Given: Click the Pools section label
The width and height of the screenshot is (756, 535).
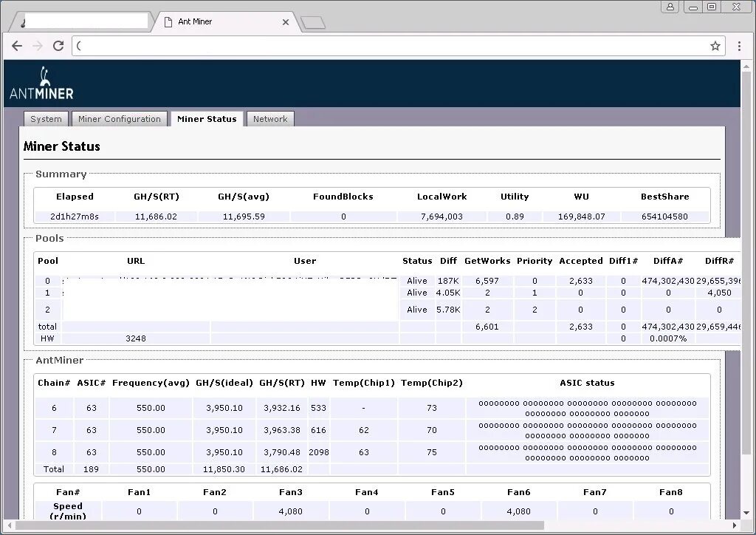Looking at the screenshot, I should pos(49,239).
